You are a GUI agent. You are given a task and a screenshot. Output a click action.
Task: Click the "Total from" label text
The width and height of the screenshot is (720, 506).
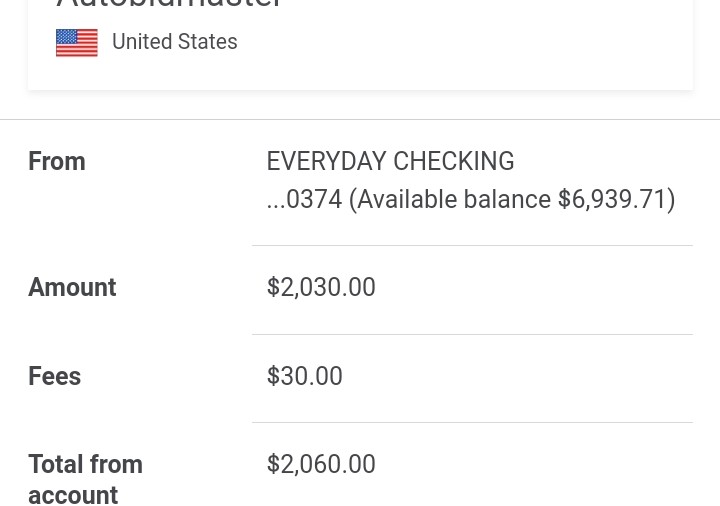[85, 465]
